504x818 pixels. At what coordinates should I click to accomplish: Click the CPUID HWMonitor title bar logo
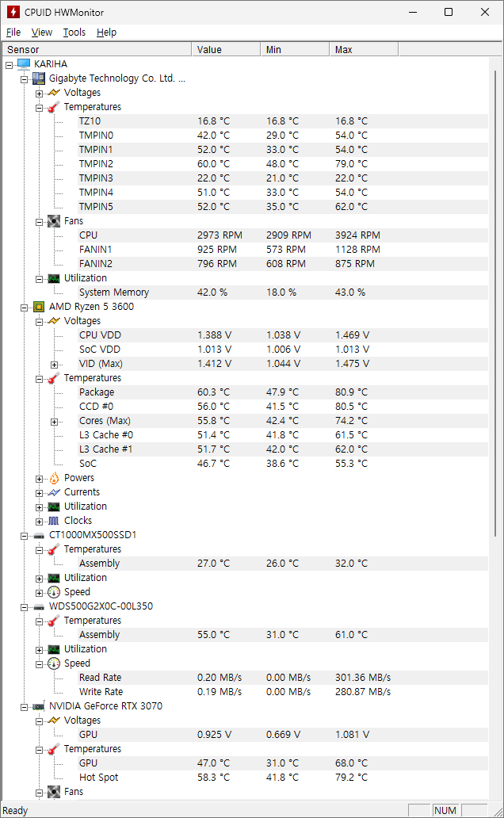point(13,12)
